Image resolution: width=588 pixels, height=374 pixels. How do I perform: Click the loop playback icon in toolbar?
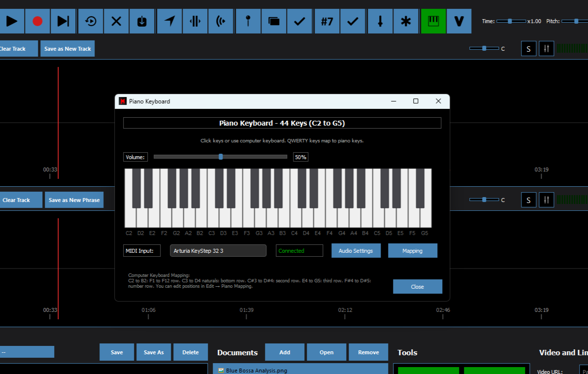pos(91,21)
